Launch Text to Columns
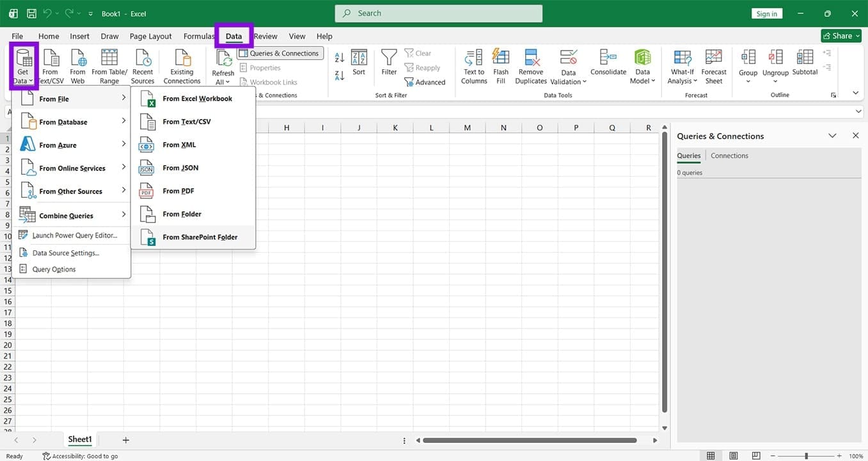Screen dimensions: 868x461 [x=474, y=67]
